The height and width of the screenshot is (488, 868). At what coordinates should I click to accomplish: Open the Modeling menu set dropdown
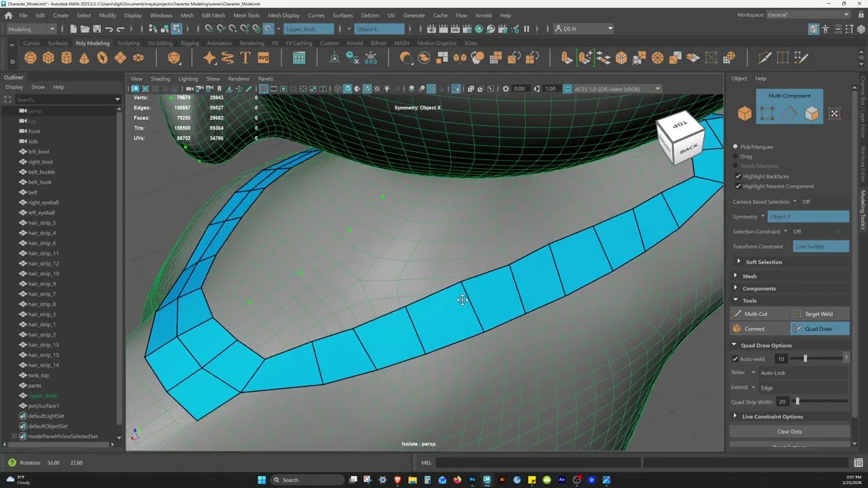click(31, 28)
